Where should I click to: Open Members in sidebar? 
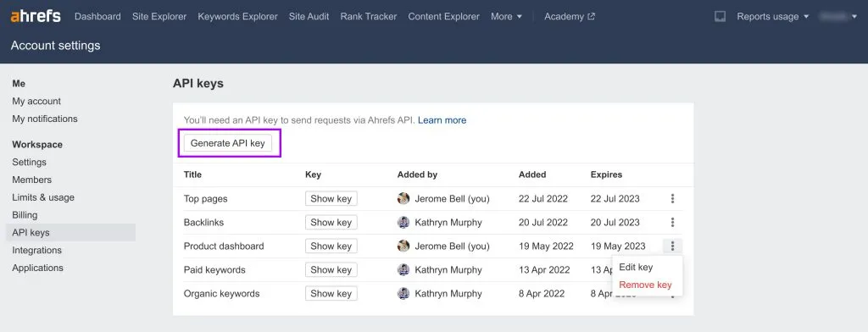click(31, 180)
